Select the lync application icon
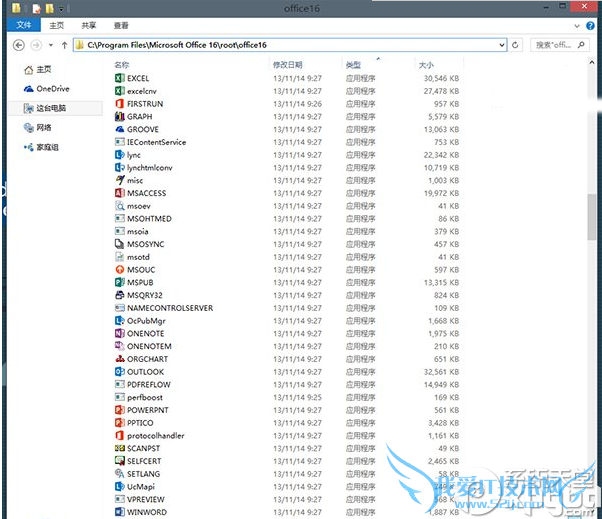This screenshot has width=602, height=519. click(120, 155)
